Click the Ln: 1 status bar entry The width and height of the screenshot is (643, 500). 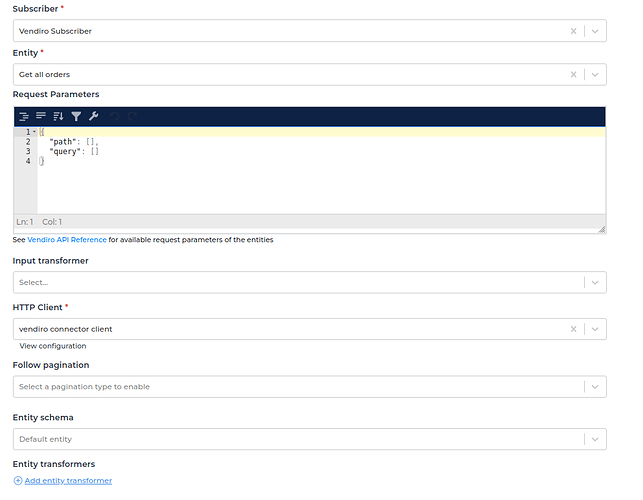point(25,222)
